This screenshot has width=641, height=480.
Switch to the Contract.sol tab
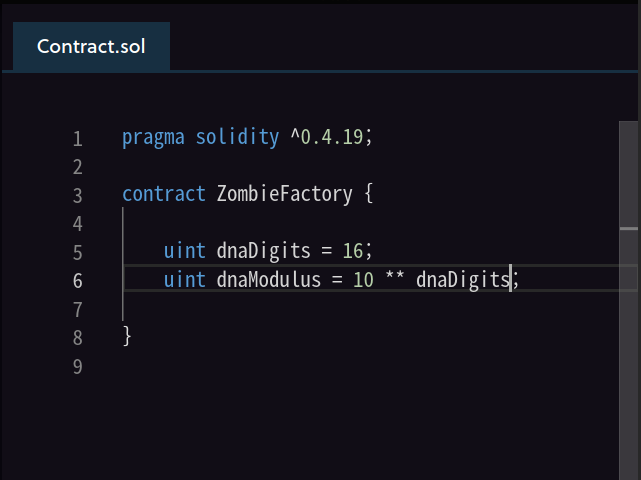tap(91, 47)
